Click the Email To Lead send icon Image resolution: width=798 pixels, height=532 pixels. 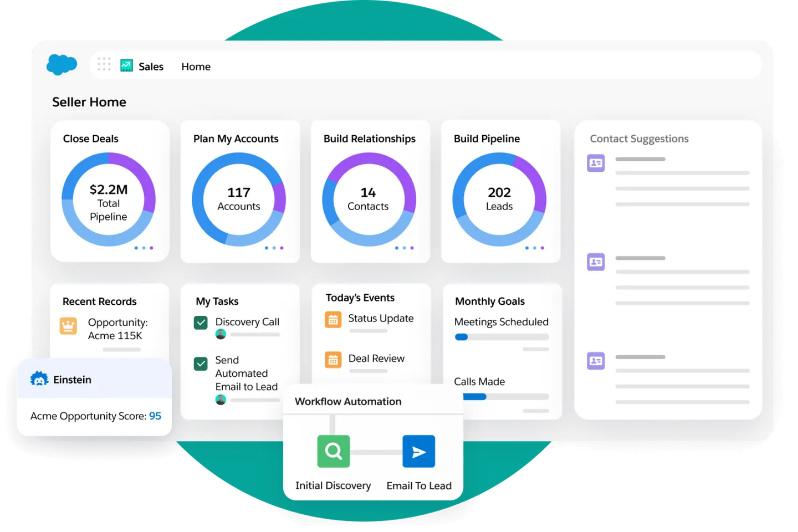[x=419, y=451]
